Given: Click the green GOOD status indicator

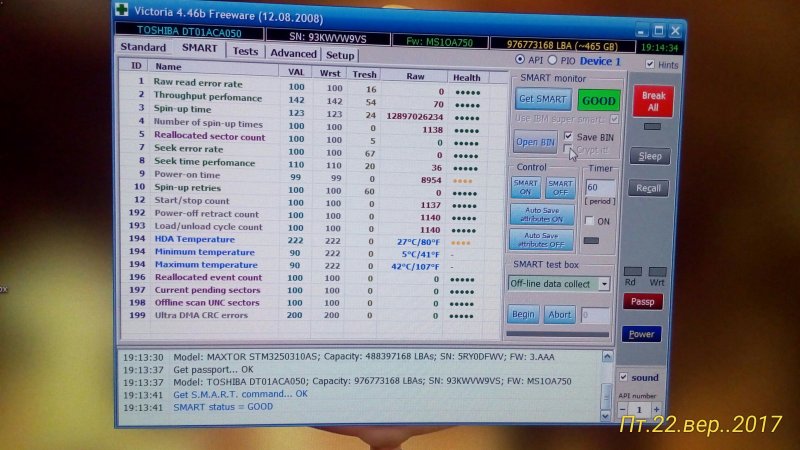Looking at the screenshot, I should click(x=598, y=102).
